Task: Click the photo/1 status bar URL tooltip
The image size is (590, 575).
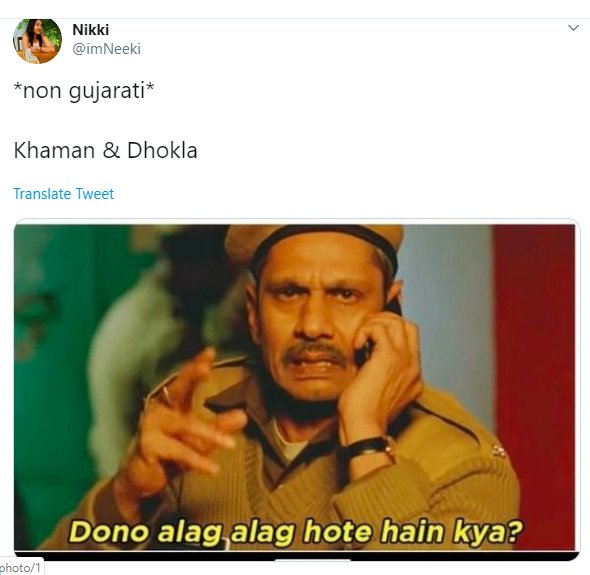Action: (21, 567)
